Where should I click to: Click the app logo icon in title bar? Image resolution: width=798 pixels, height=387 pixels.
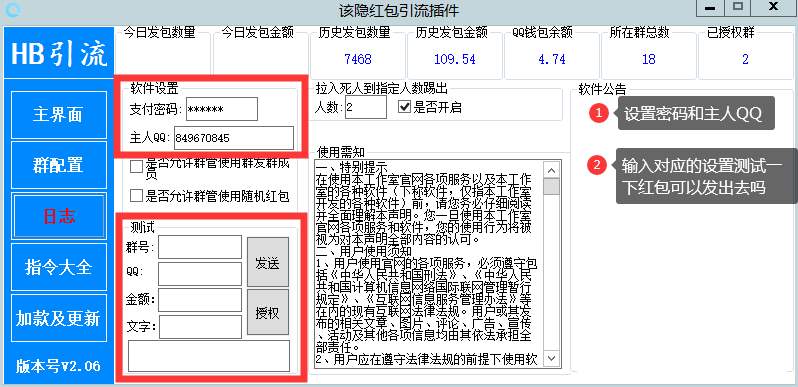pyautogui.click(x=16, y=9)
